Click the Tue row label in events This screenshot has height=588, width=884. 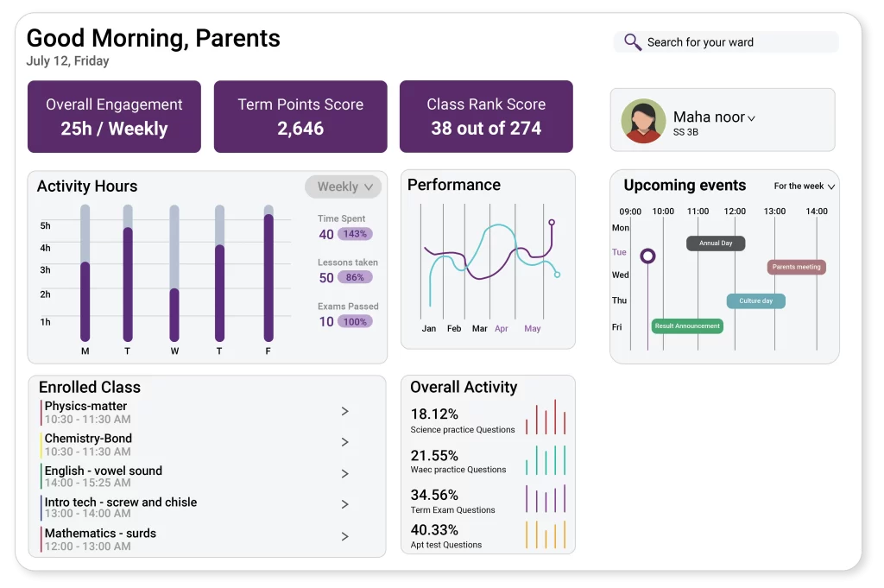619,252
